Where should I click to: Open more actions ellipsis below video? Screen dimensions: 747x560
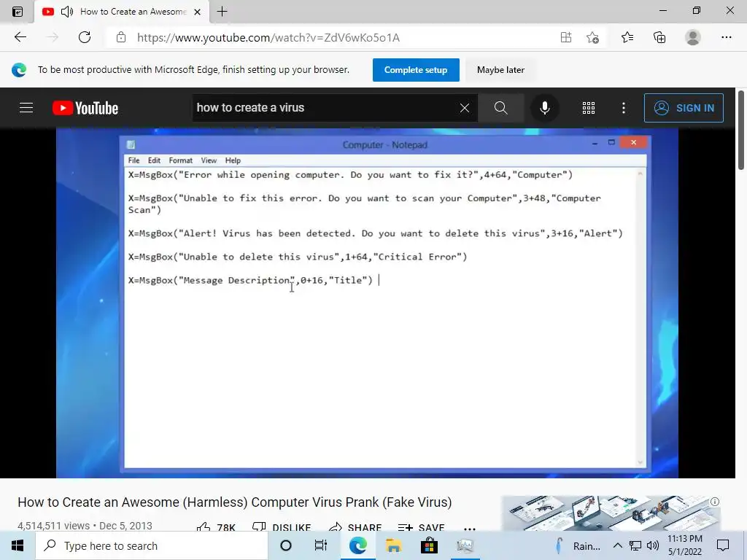pos(470,528)
